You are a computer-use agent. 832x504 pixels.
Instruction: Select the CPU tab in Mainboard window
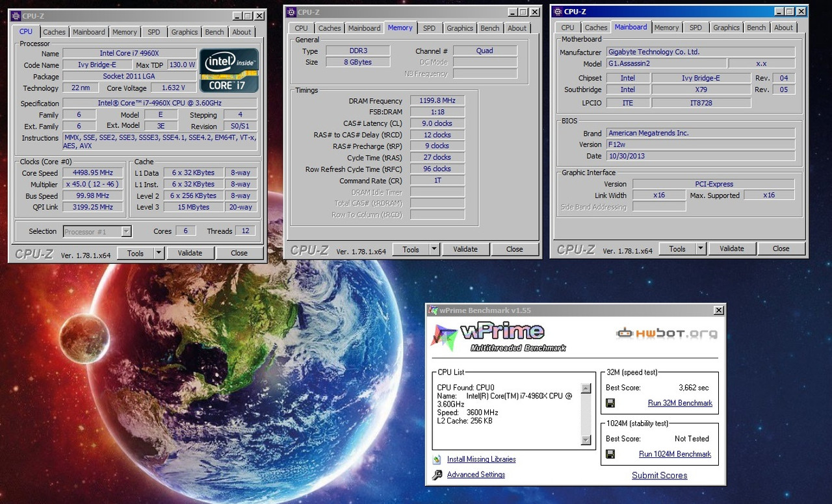[x=568, y=27]
